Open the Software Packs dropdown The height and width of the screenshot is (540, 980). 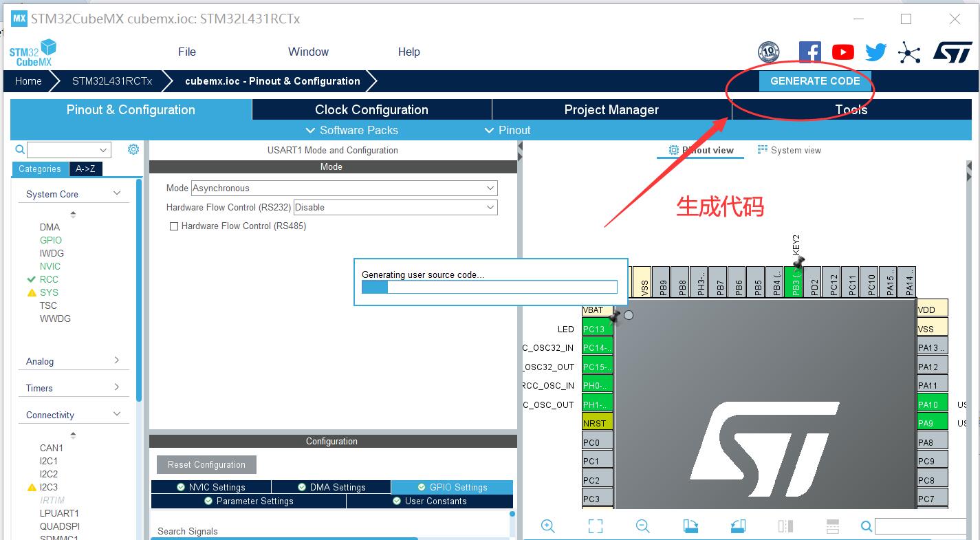351,130
